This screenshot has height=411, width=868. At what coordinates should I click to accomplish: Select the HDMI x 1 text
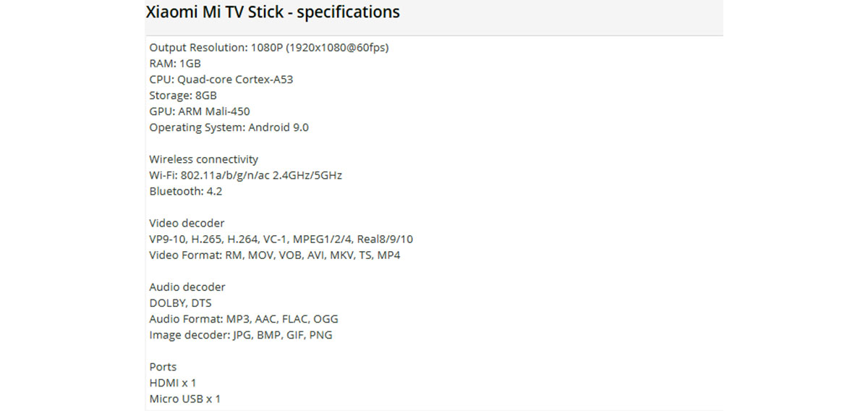172,382
